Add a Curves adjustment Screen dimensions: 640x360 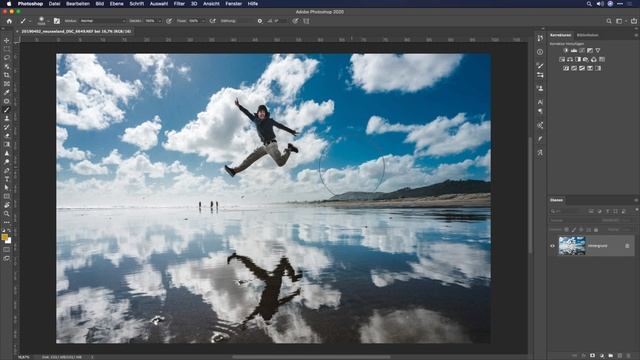tap(582, 51)
